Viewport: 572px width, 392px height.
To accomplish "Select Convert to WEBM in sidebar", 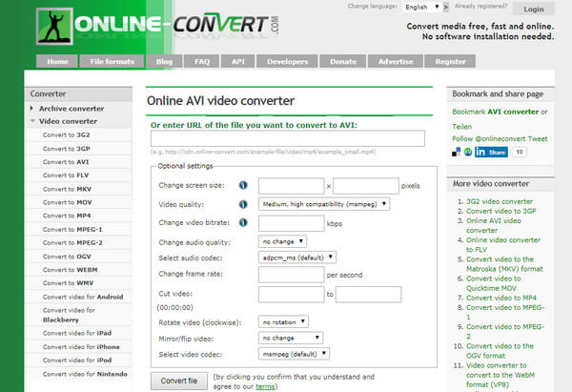I will [70, 270].
